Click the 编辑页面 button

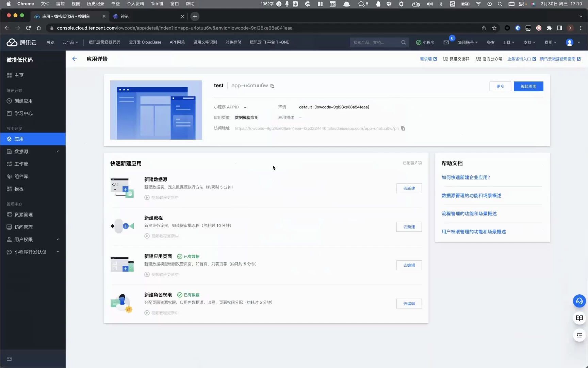528,87
